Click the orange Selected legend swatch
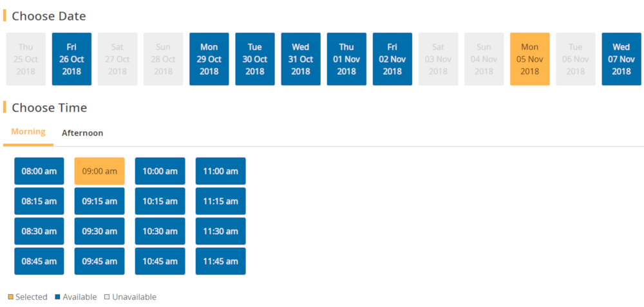The height and width of the screenshot is (307, 644). (10, 297)
